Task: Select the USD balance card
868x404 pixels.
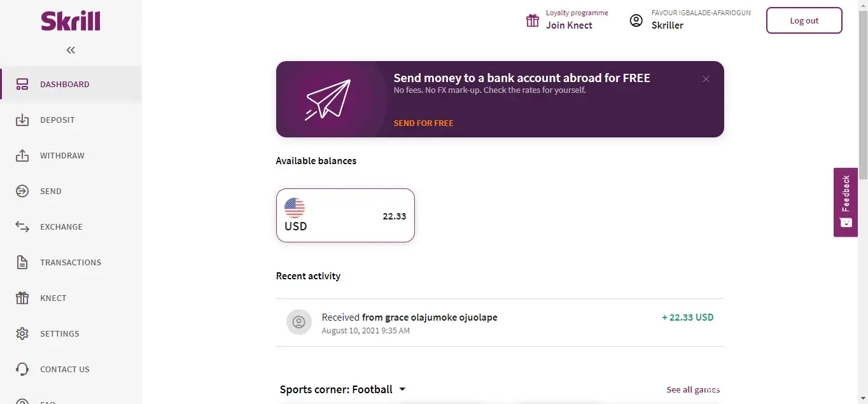Action: [x=345, y=215]
